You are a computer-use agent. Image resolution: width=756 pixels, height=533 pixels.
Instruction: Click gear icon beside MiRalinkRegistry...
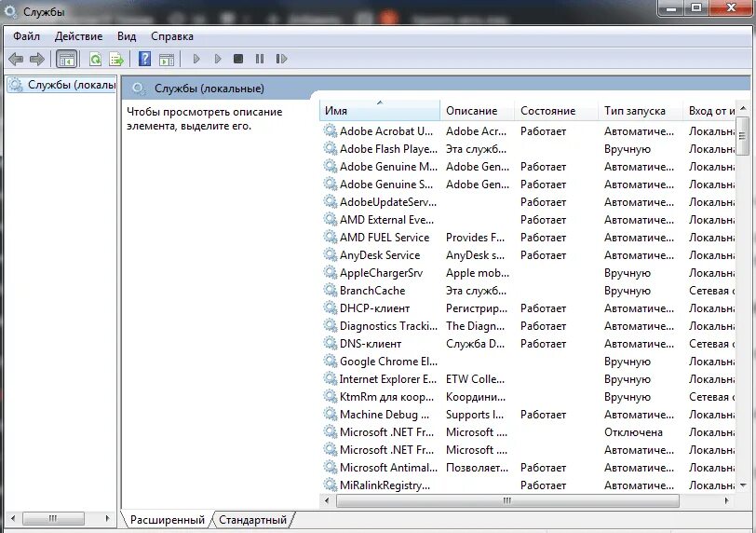click(331, 485)
